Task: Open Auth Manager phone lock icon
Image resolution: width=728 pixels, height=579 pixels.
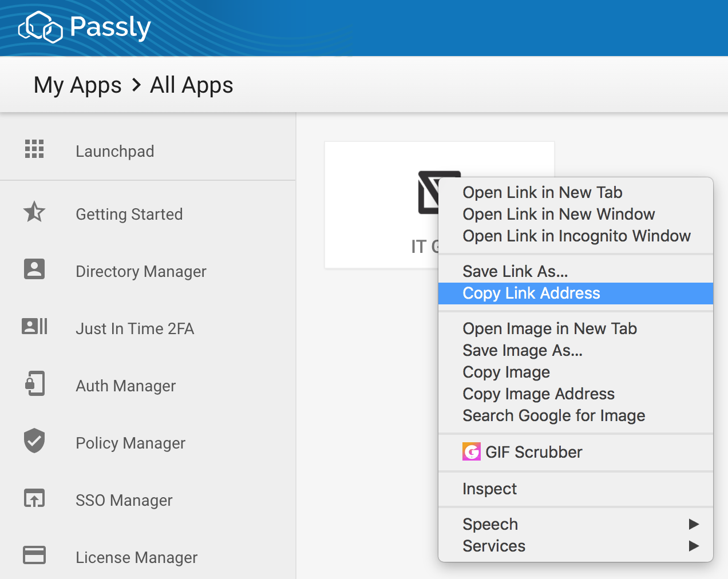Action: tap(34, 383)
